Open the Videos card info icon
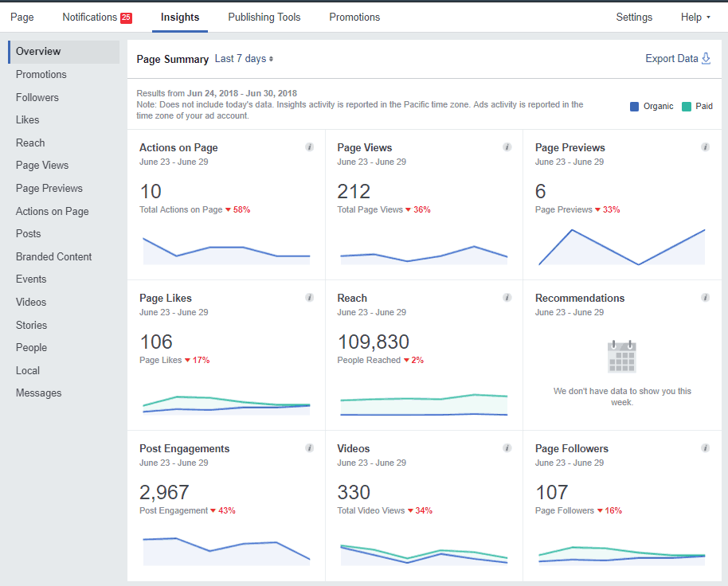Screen dimensions: 728x586 click(x=507, y=447)
